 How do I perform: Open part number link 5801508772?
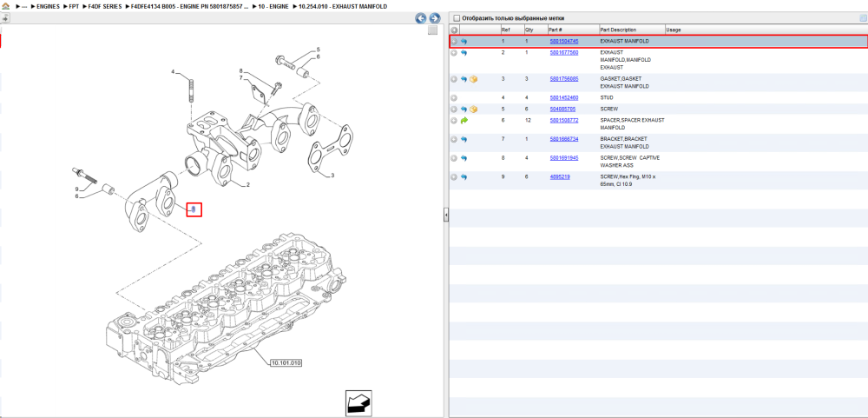563,120
